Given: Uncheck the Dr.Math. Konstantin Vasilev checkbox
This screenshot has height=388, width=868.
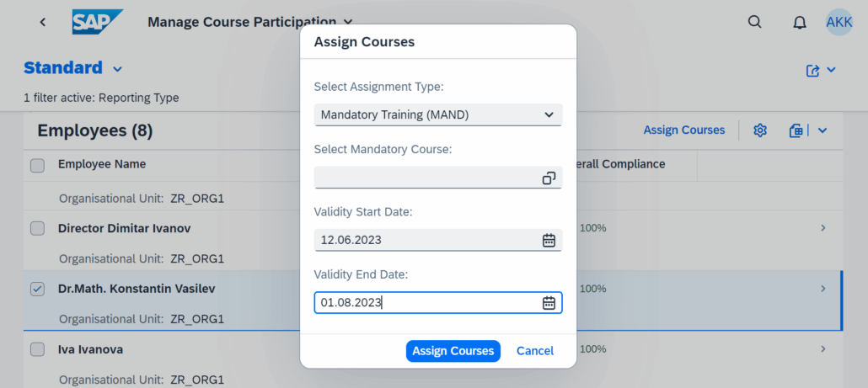Looking at the screenshot, I should click(x=37, y=289).
